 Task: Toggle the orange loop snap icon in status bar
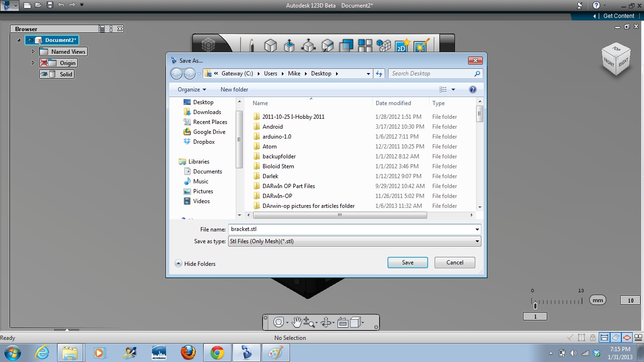click(627, 337)
